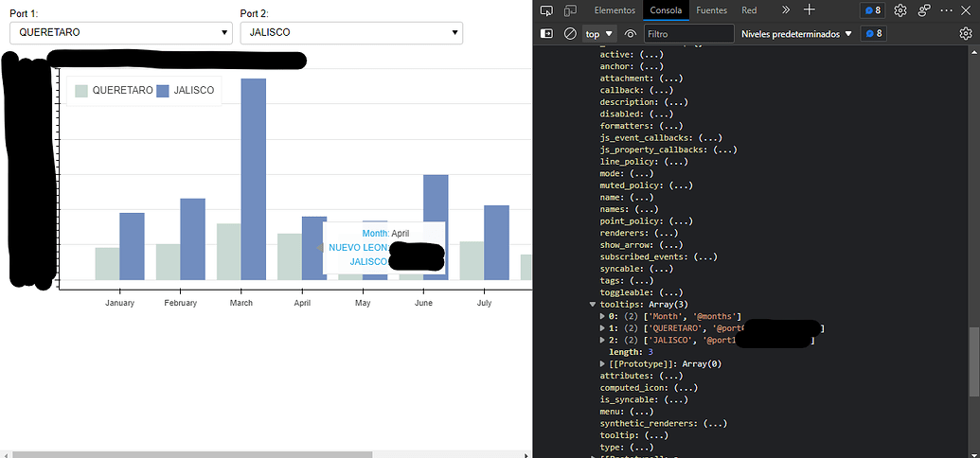Open Niveles predeterminados log level dropdown
980x458 pixels.
(797, 34)
